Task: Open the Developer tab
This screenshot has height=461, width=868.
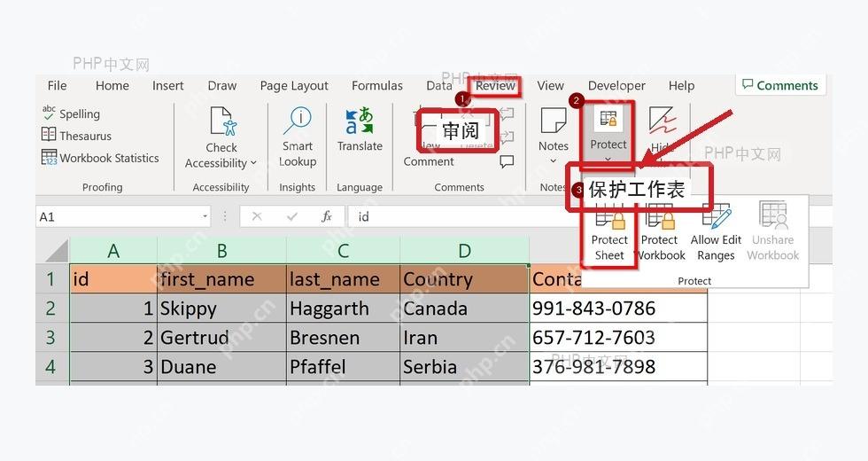Action: [616, 86]
